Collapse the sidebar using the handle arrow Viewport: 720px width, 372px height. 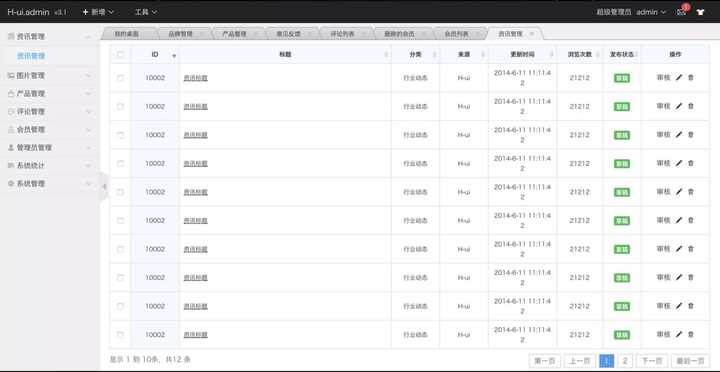(x=104, y=186)
